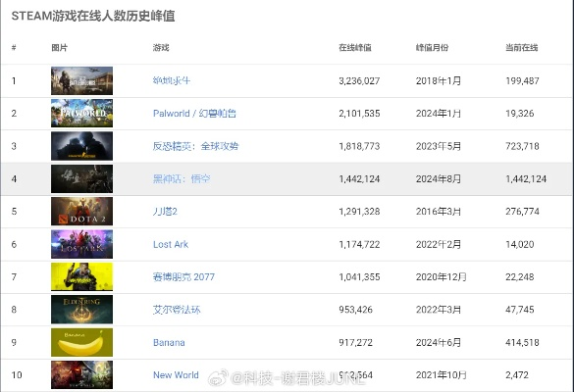Image resolution: width=574 pixels, height=392 pixels.
Task: Click peak month 2021年10月
Action: pyautogui.click(x=442, y=375)
